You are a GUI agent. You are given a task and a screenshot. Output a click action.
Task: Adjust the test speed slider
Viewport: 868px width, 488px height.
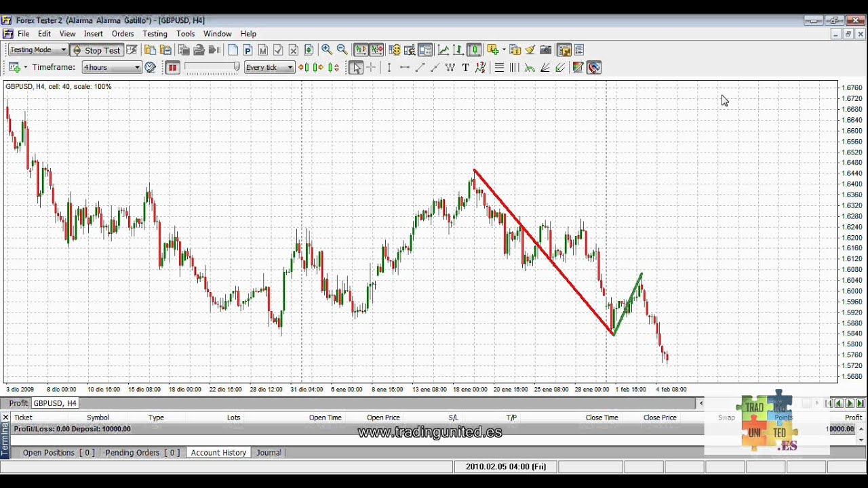pyautogui.click(x=212, y=67)
